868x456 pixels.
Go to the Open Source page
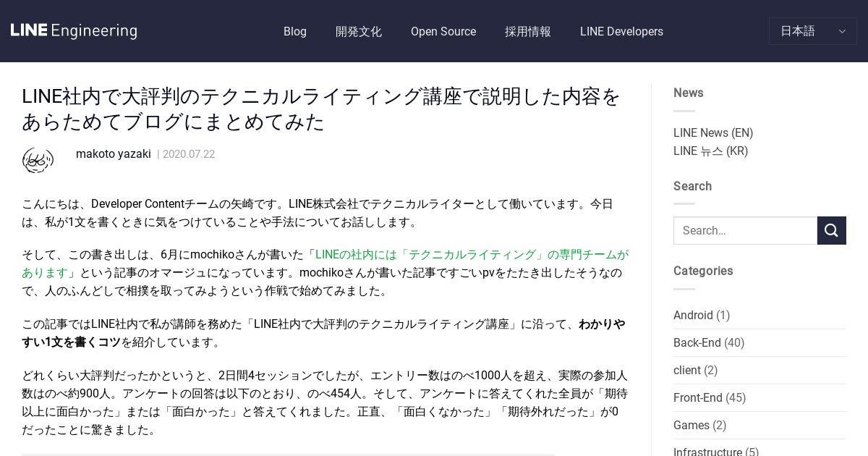point(443,31)
